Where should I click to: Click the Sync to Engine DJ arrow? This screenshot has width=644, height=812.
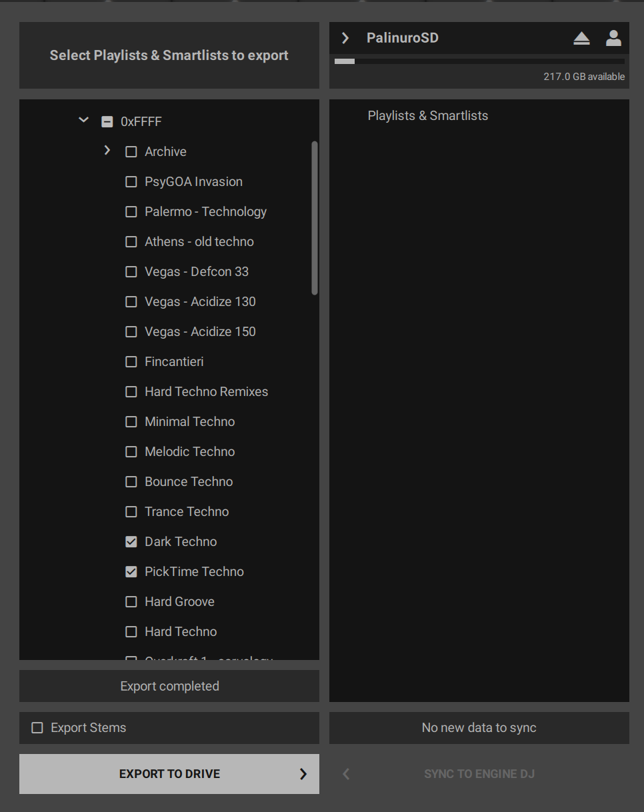tap(346, 774)
